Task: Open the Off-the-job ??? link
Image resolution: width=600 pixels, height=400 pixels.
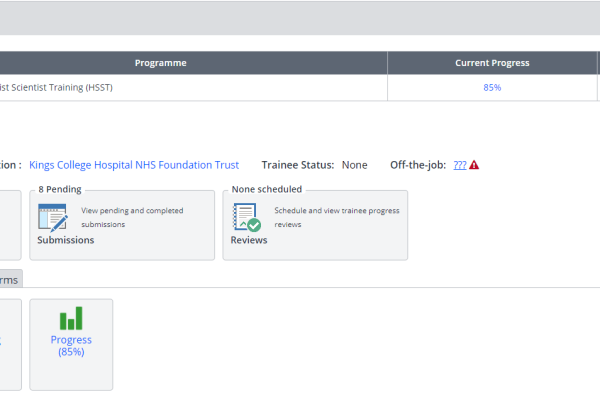Action: click(x=460, y=165)
